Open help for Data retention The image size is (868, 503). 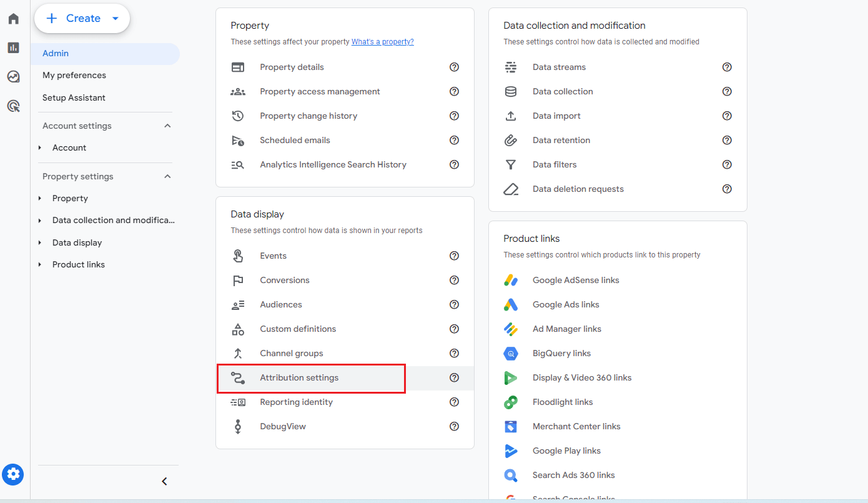[x=727, y=140]
